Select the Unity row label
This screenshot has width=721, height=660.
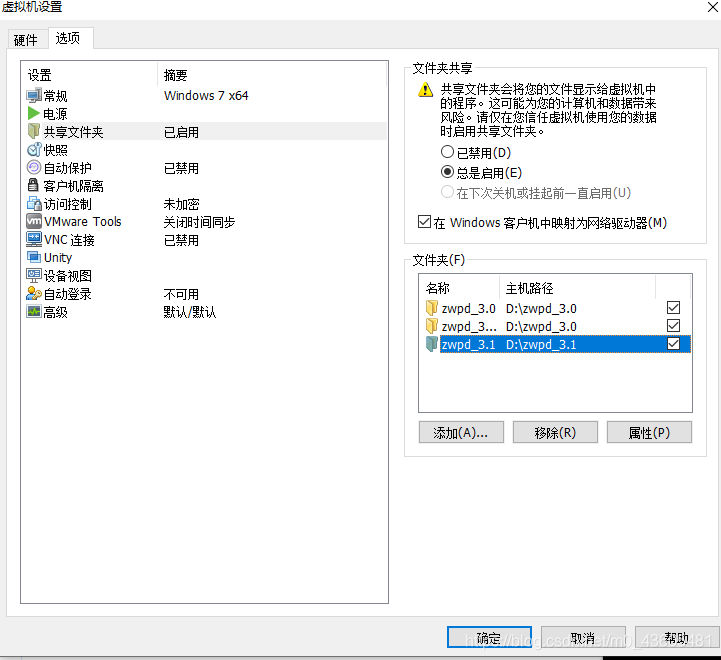(58, 258)
